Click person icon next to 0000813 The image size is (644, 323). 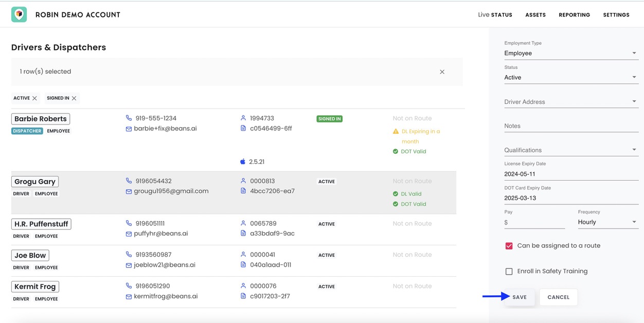[243, 181]
